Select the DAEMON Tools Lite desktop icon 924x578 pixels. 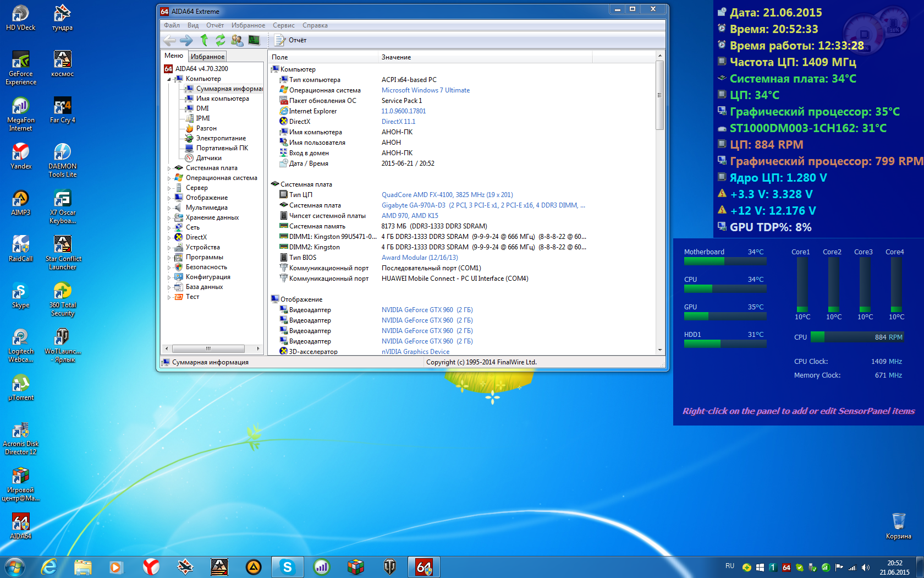click(62, 161)
